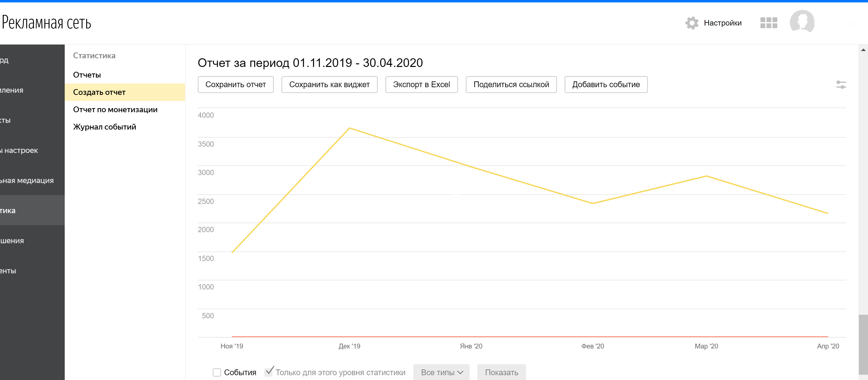
Task: Click the user avatar picture
Action: click(x=802, y=22)
